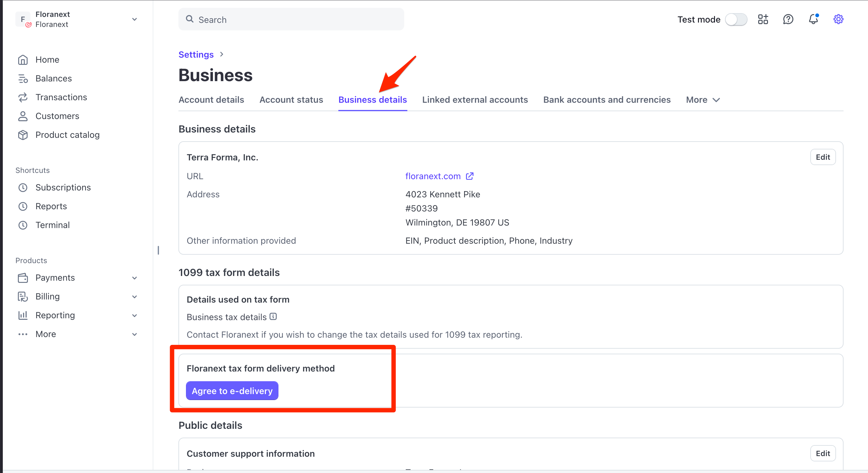The width and height of the screenshot is (868, 473).
Task: Toggle Test mode switch
Action: click(x=736, y=19)
